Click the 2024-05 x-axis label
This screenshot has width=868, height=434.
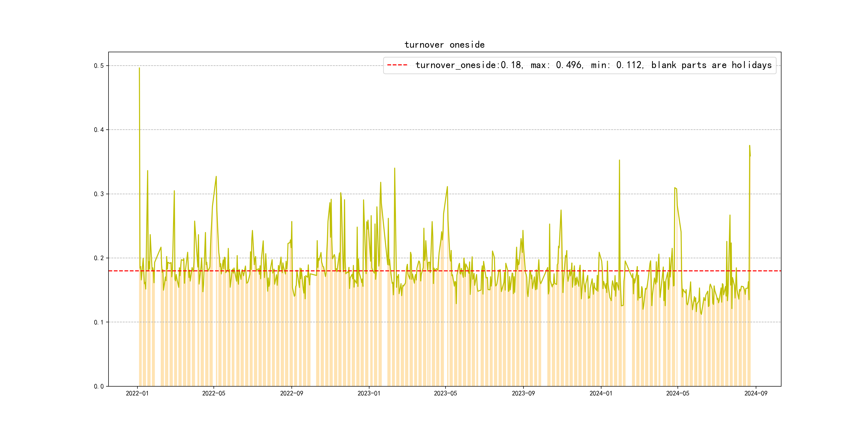click(678, 393)
